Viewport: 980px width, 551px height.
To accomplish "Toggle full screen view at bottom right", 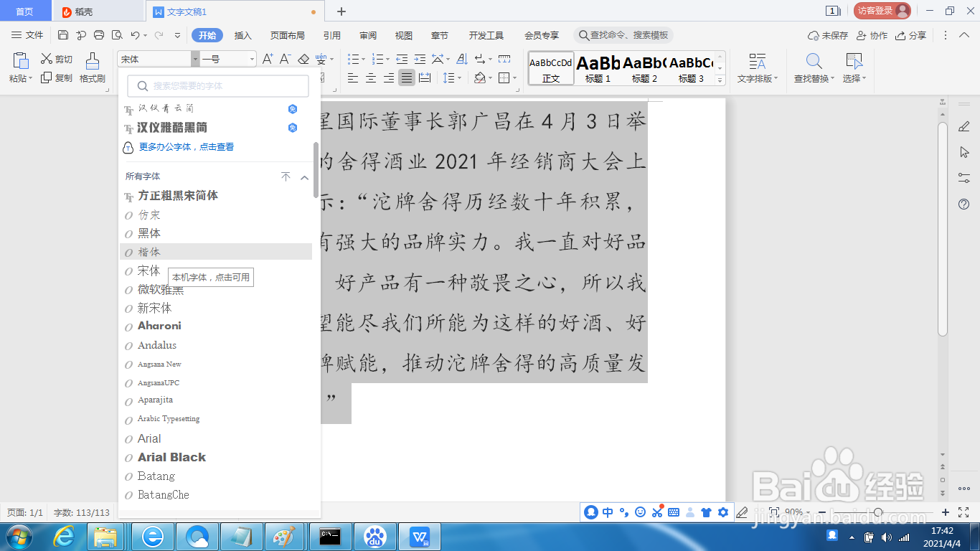I will click(x=963, y=512).
